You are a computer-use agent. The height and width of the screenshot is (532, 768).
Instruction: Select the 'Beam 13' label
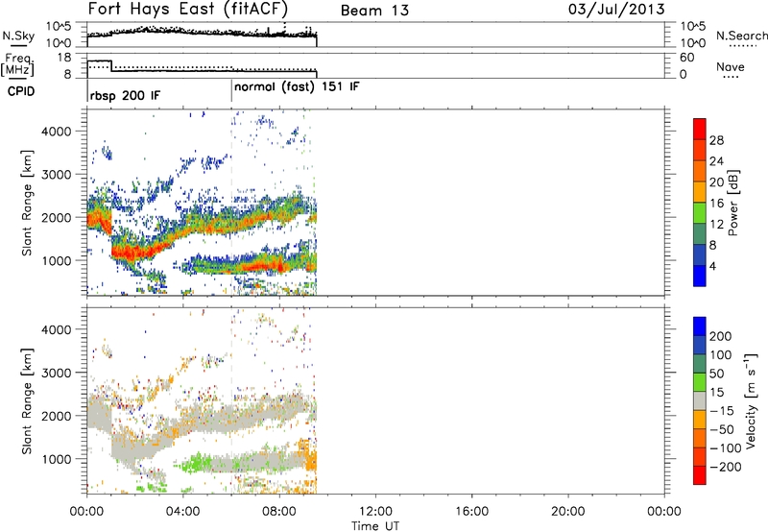374,11
